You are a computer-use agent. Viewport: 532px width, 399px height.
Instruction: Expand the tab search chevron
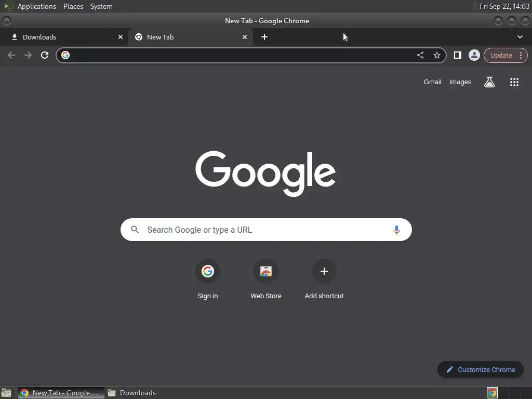coord(520,37)
